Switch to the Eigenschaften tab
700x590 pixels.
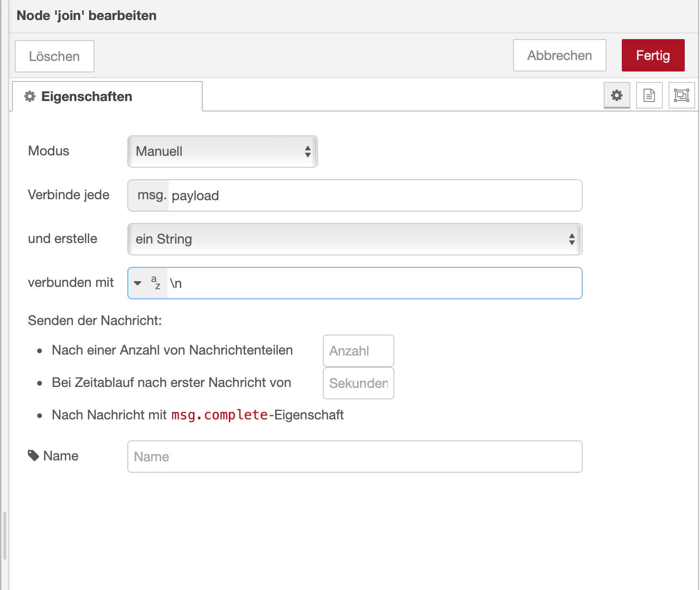click(x=107, y=96)
